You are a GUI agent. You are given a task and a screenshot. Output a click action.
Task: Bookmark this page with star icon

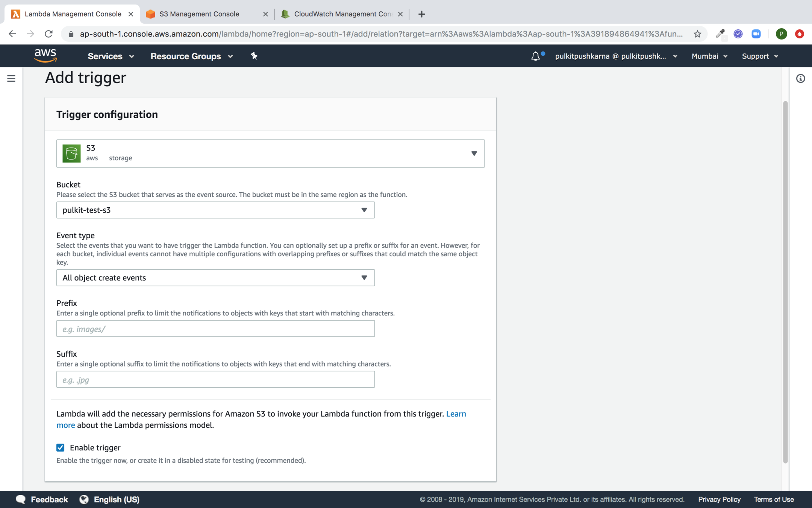[x=698, y=34]
